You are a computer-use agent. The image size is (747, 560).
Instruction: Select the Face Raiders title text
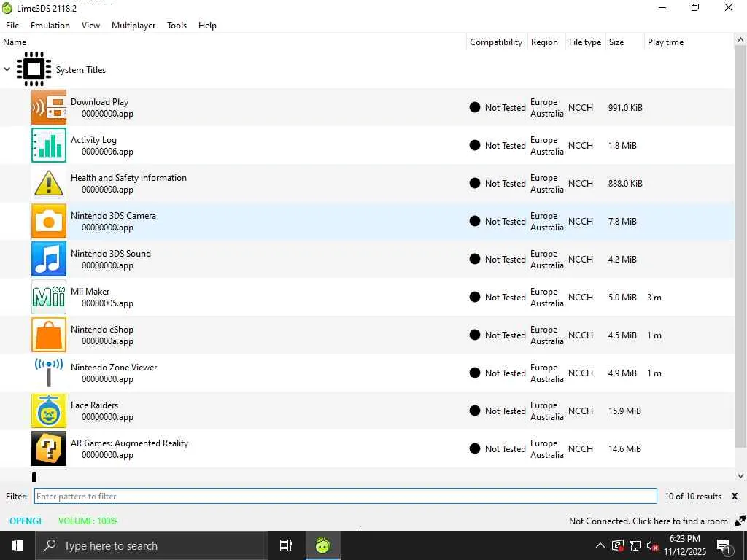tap(94, 405)
